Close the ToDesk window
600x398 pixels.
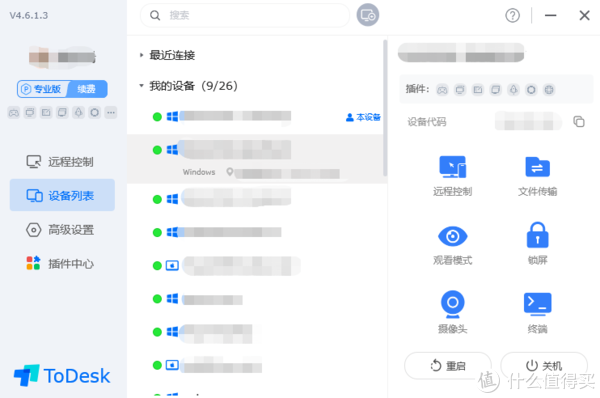point(584,15)
